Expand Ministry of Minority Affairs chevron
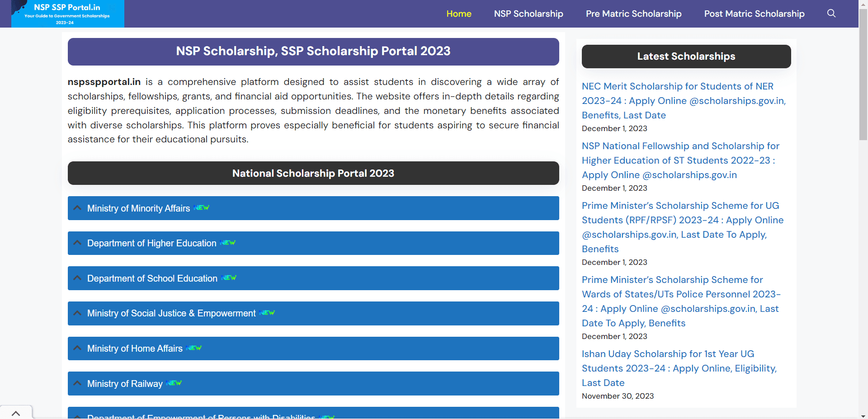 coord(77,208)
